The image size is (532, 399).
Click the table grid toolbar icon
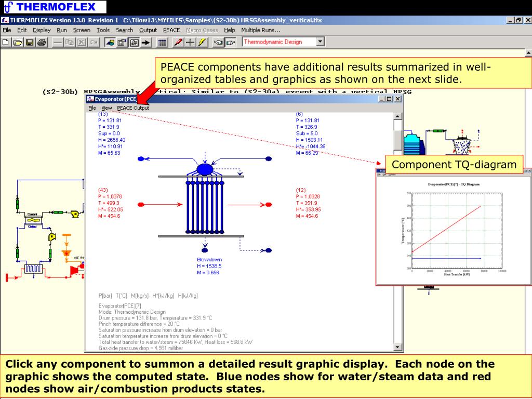[x=162, y=42]
